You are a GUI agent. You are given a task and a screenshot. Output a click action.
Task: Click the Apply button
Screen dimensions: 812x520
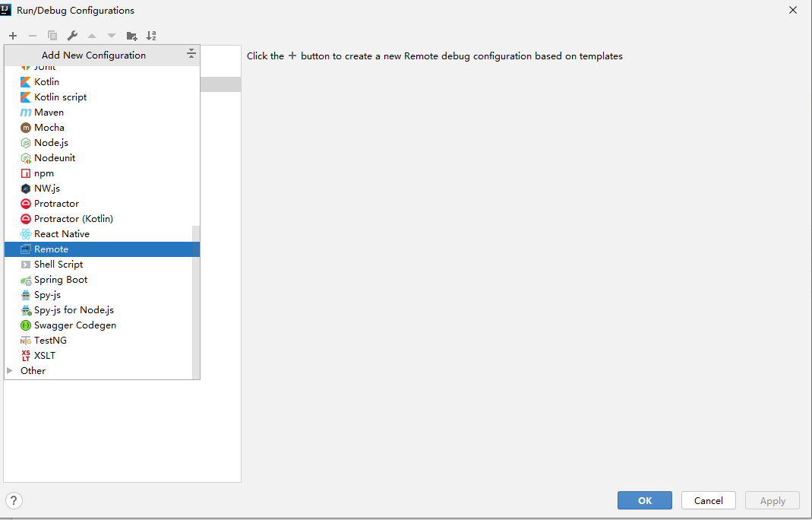(773, 500)
